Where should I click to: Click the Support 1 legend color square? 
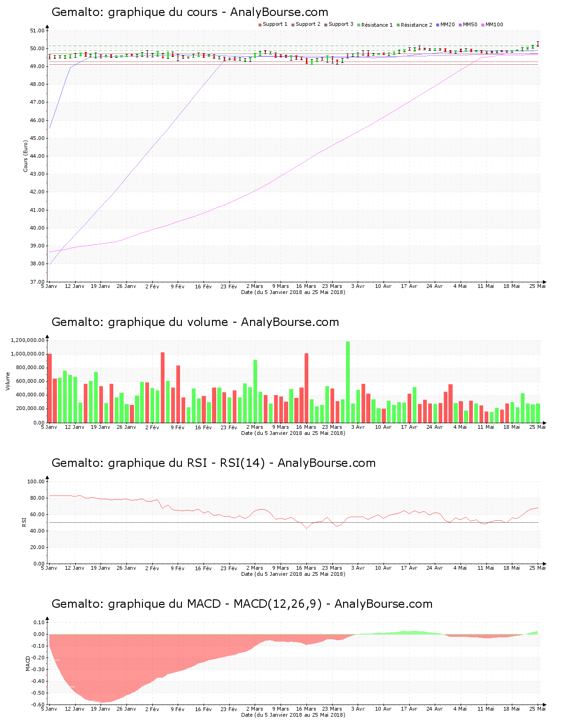pyautogui.click(x=260, y=25)
